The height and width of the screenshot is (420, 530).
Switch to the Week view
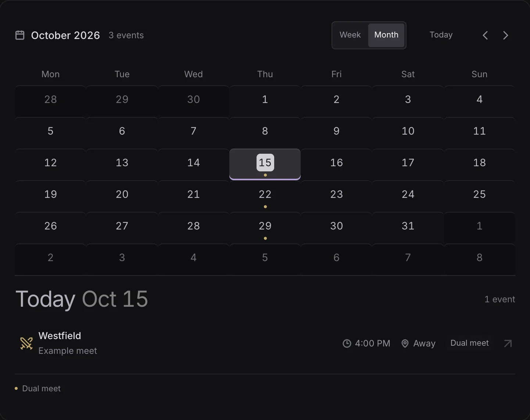pos(350,35)
